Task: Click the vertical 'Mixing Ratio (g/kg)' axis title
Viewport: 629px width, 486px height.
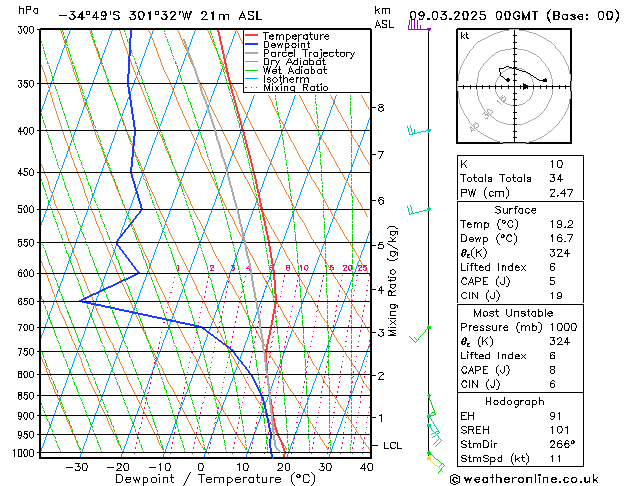Action: coord(392,281)
